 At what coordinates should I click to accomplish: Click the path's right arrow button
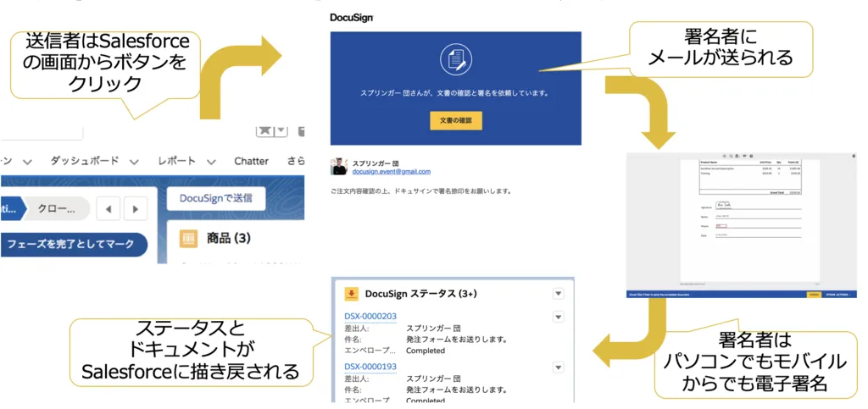click(135, 209)
